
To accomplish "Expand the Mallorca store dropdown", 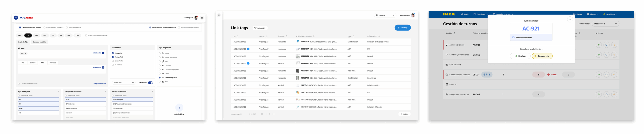I will (x=385, y=15).
